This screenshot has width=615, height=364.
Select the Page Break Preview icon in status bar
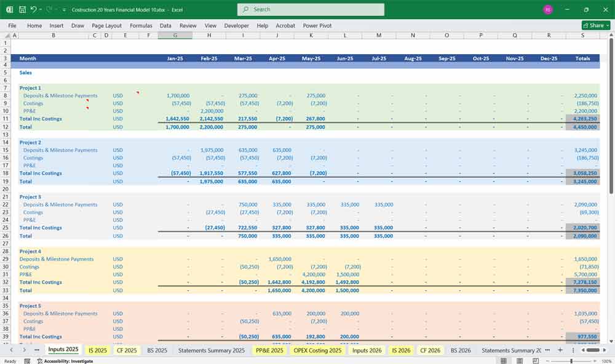pos(534,360)
